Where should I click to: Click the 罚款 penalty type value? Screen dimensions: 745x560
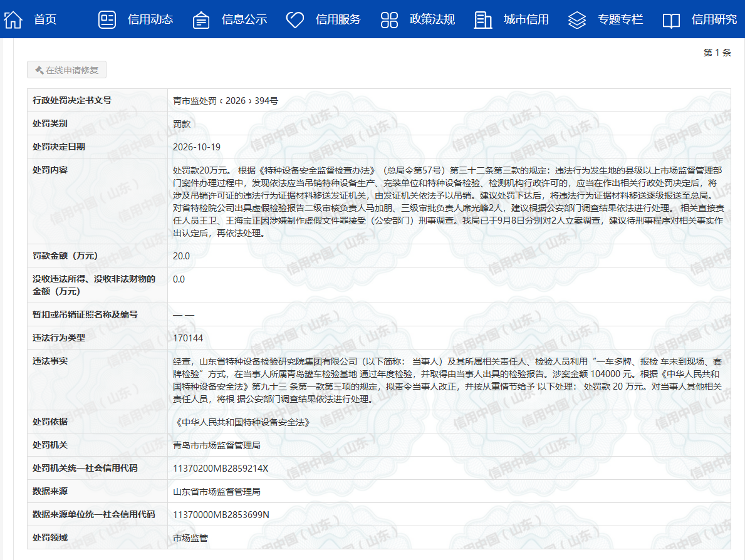click(182, 124)
